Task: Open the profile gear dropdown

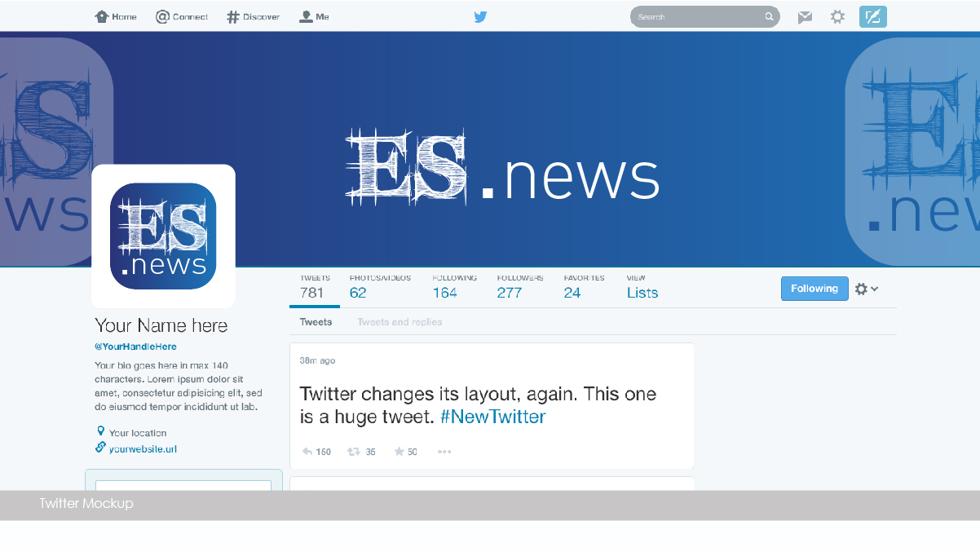Action: 866,289
